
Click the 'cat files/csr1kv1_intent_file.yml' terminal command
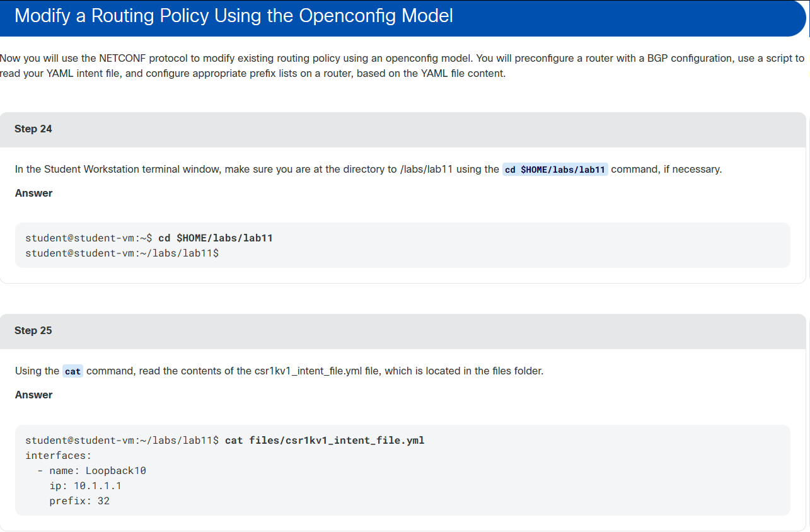(325, 440)
